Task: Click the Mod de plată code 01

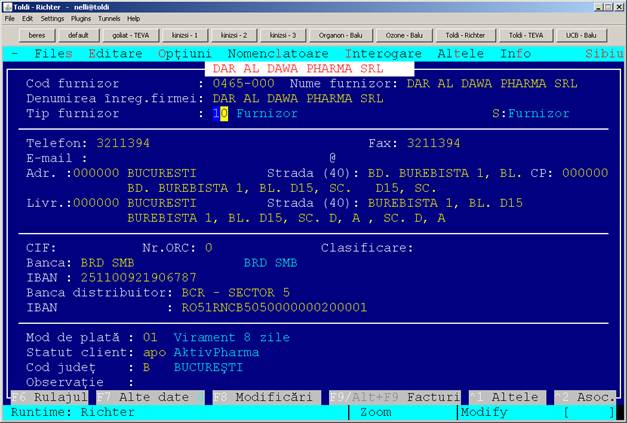Action: click(150, 337)
